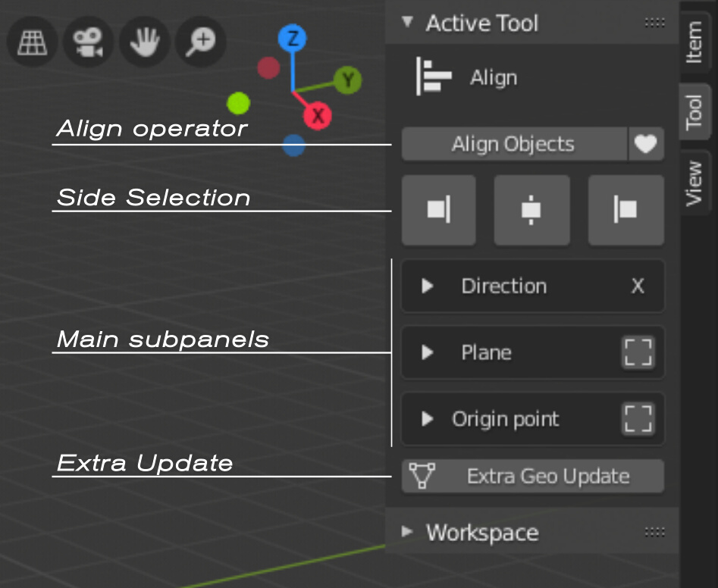Expand the Origin point subpanel
The image size is (718, 588).
tap(427, 419)
